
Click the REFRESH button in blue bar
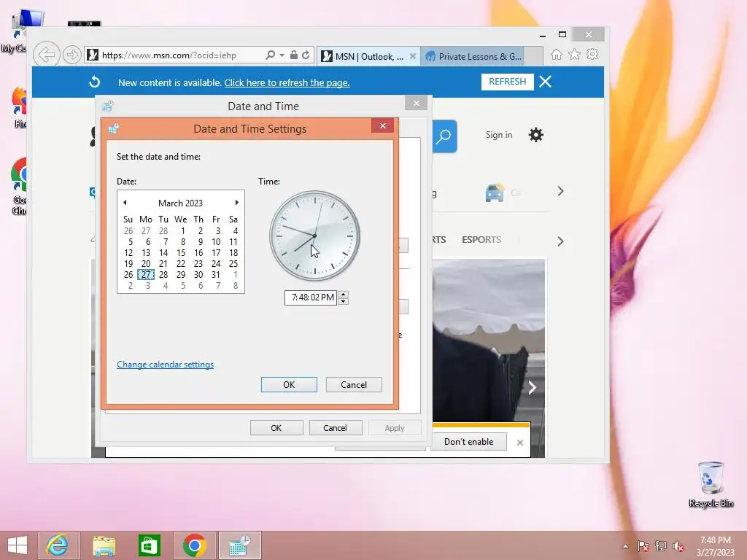point(508,82)
